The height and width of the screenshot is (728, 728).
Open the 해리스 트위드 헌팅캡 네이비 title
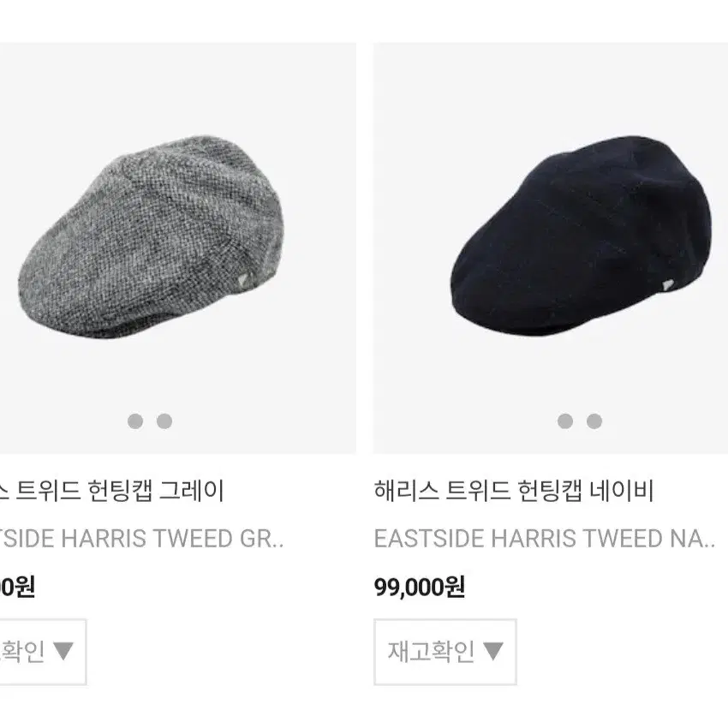point(514,491)
